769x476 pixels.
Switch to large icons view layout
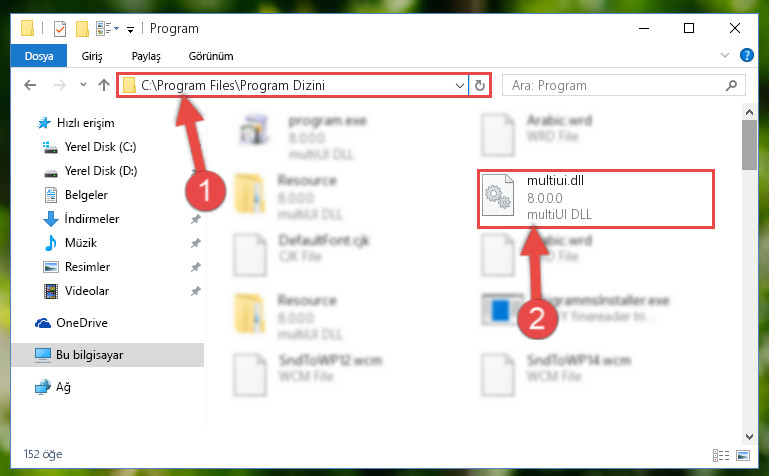(x=743, y=455)
